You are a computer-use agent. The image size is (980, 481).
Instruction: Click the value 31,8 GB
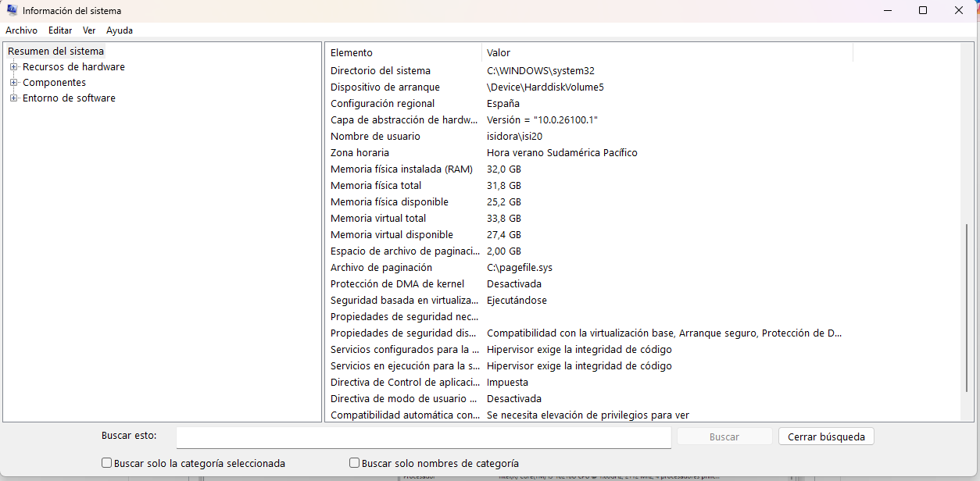coord(504,185)
